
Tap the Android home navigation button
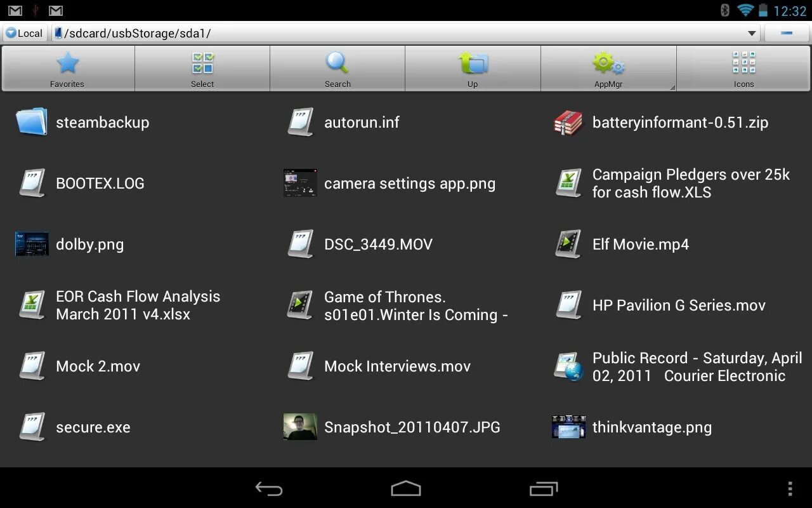(x=406, y=488)
